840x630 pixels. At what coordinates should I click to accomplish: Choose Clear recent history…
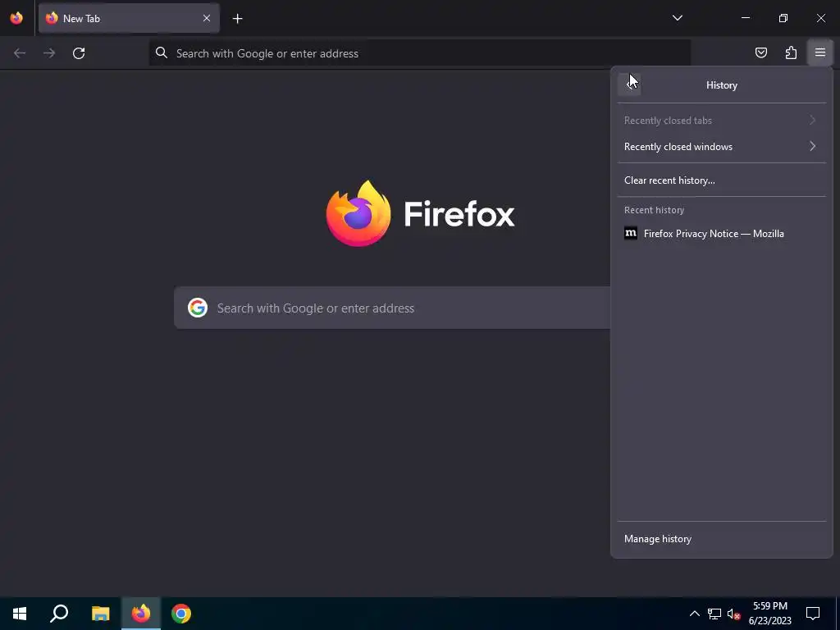click(722, 180)
